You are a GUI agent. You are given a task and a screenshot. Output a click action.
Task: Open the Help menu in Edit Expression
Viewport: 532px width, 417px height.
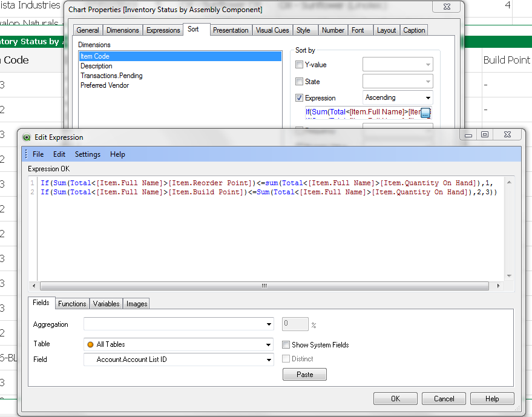[x=117, y=154]
